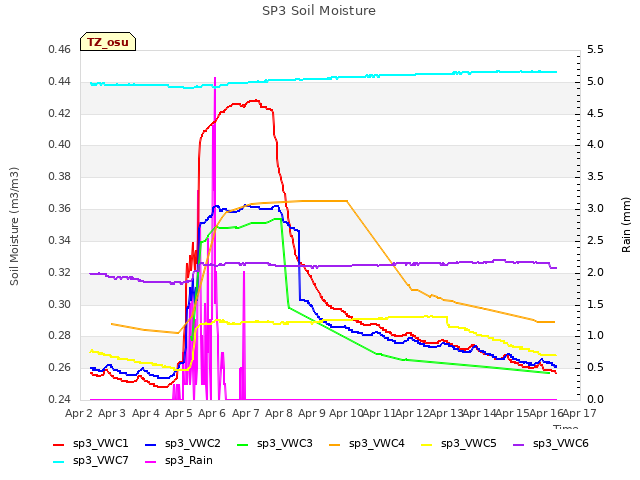Click the 0.5 rain axis tick value
640x480 pixels.
(x=595, y=367)
